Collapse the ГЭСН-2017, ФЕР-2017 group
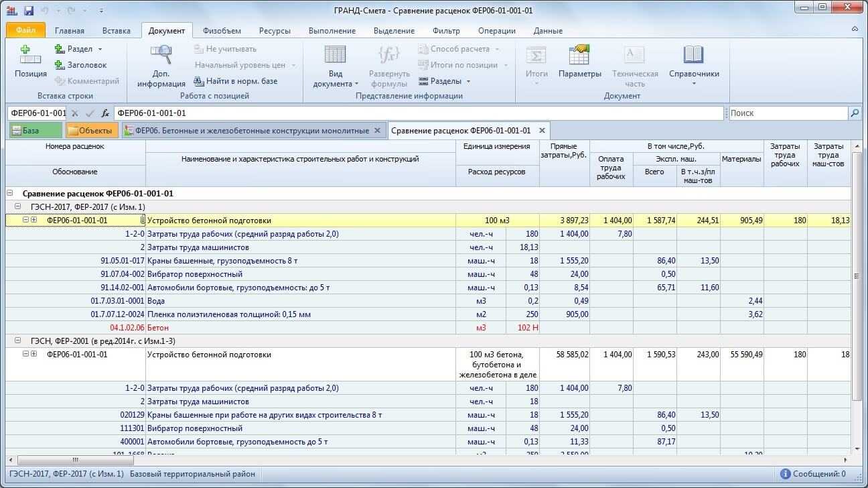 pos(18,206)
